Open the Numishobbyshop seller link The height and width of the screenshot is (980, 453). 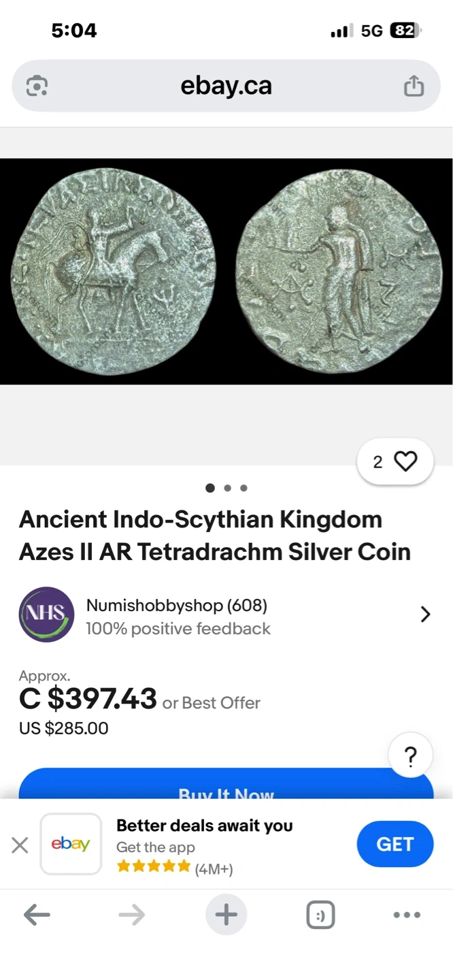[177, 605]
